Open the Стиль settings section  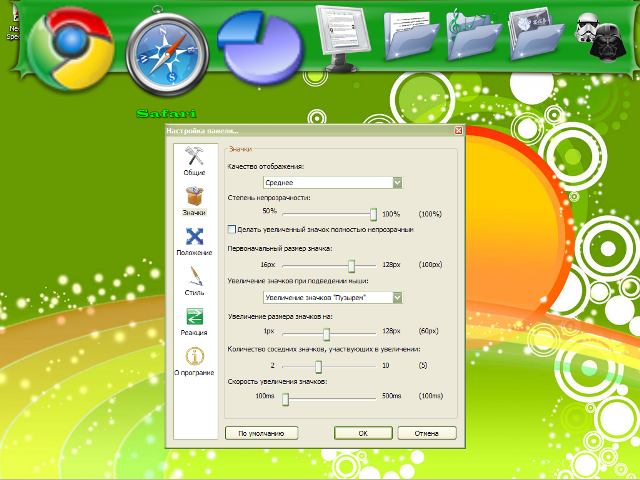coord(194,279)
